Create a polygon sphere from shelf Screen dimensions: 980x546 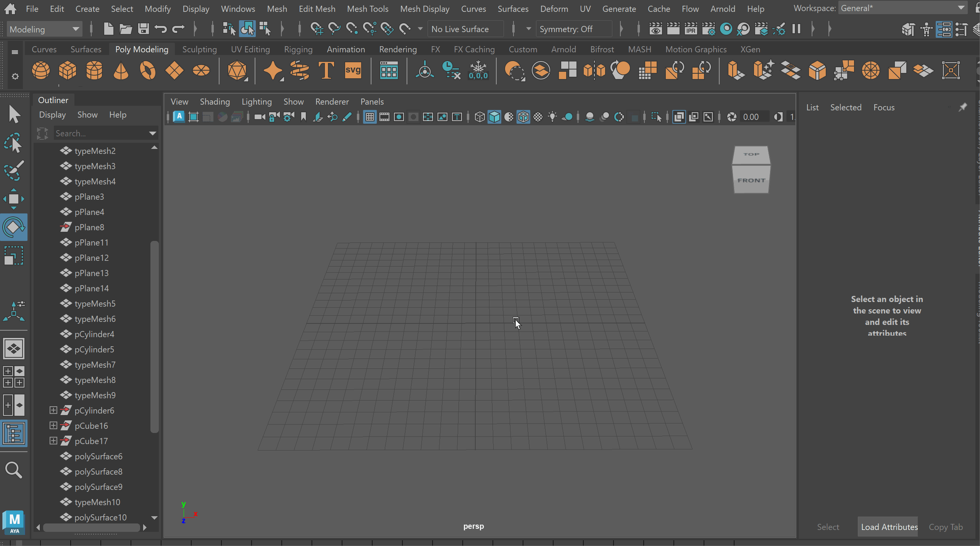[x=40, y=71]
